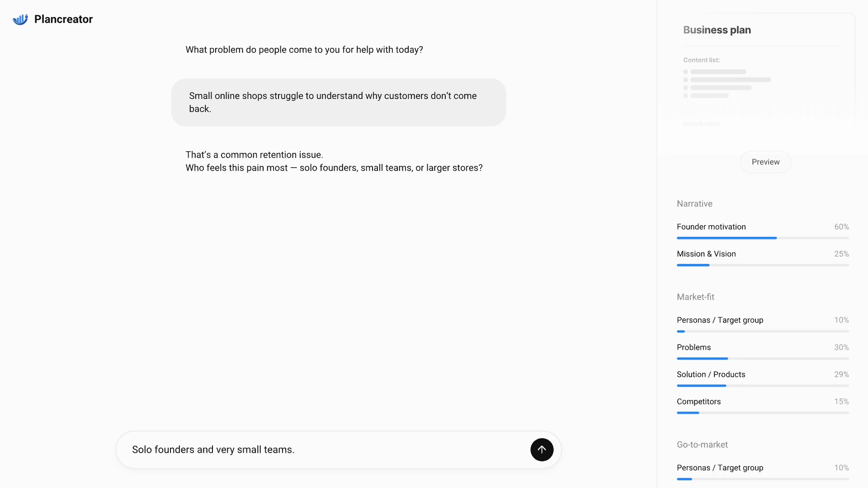Click the Plancreator brand name
The height and width of the screenshot is (488, 868).
click(x=63, y=19)
